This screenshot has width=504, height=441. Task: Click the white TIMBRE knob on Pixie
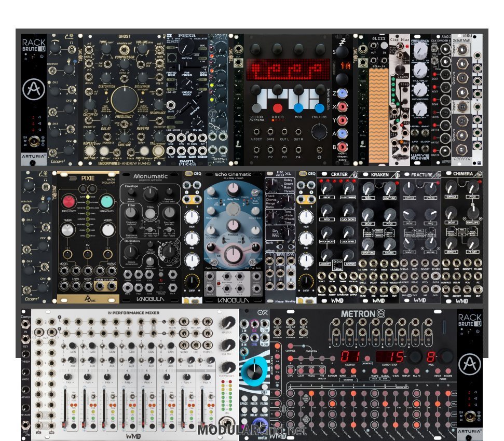pos(67,230)
